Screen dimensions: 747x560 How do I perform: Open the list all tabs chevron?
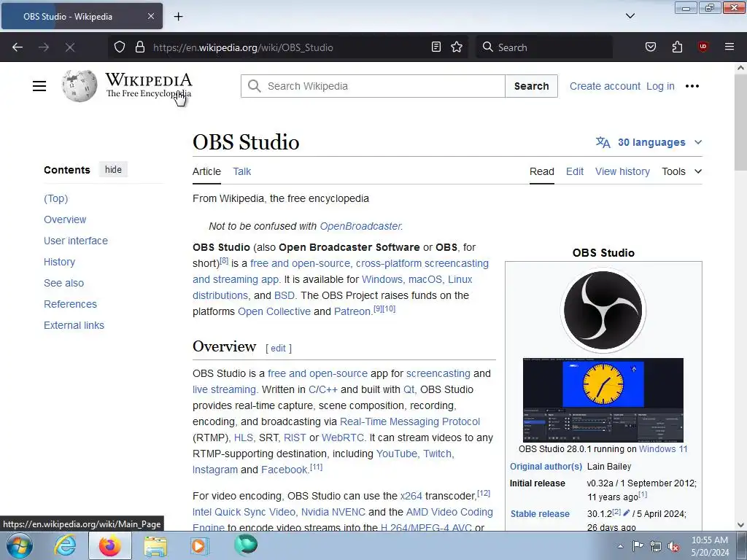630,16
